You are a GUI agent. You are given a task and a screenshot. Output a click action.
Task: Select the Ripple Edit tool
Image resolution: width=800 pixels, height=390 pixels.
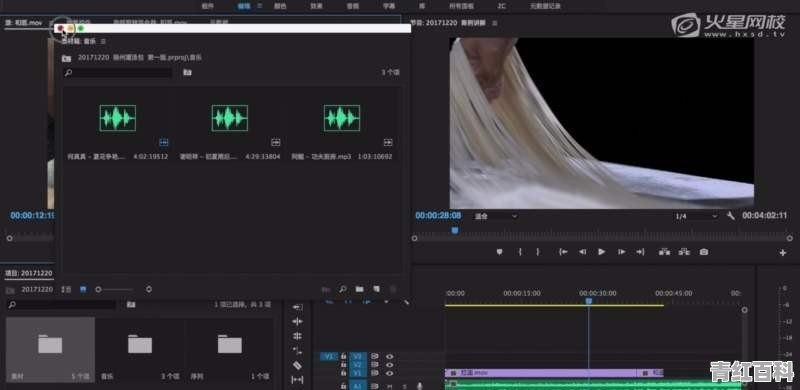(297, 321)
